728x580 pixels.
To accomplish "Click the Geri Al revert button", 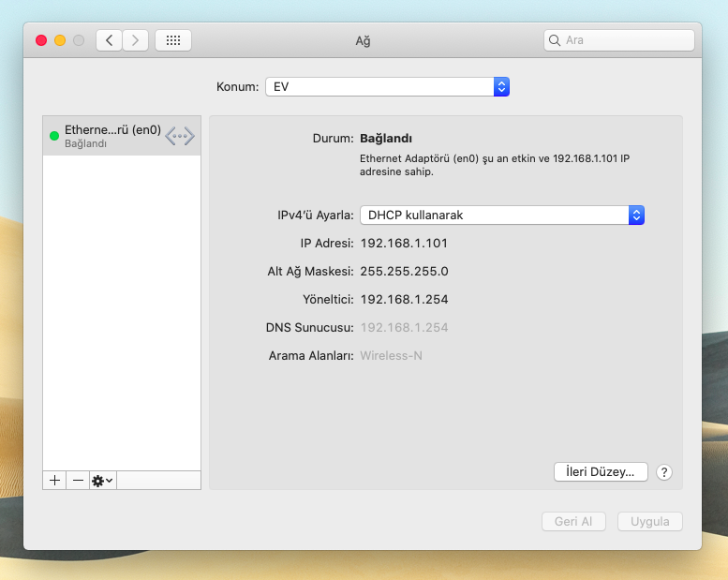I will click(573, 522).
